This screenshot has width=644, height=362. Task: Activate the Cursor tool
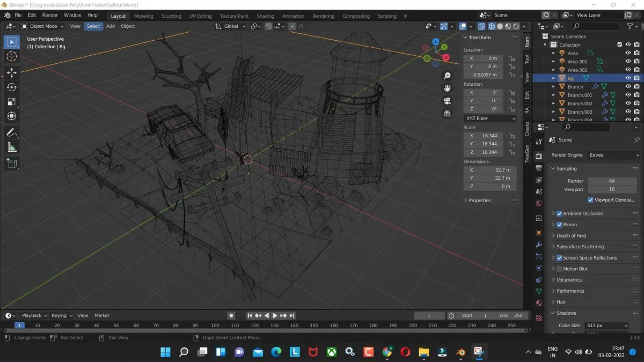(x=12, y=56)
